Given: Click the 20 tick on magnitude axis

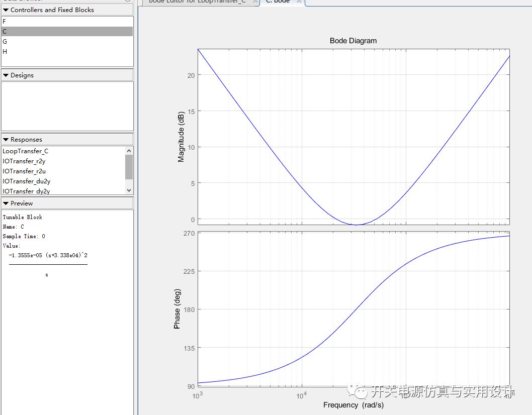Looking at the screenshot, I should click(x=192, y=75).
